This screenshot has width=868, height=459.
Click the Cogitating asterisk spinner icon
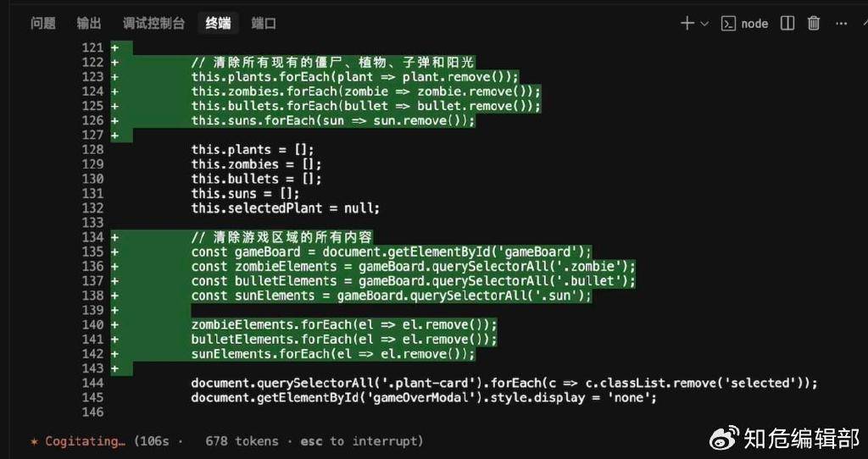pyautogui.click(x=34, y=441)
